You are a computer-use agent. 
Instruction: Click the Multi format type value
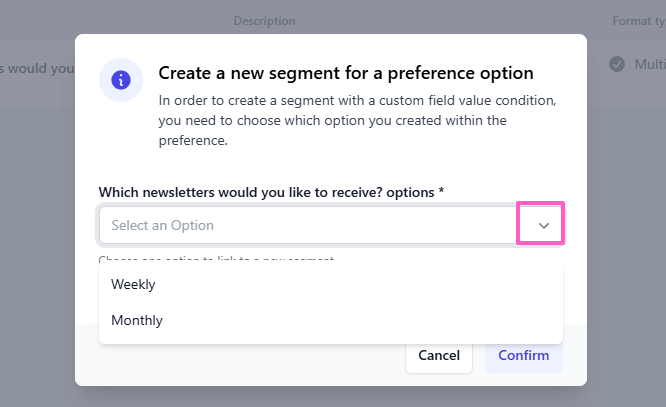click(649, 64)
